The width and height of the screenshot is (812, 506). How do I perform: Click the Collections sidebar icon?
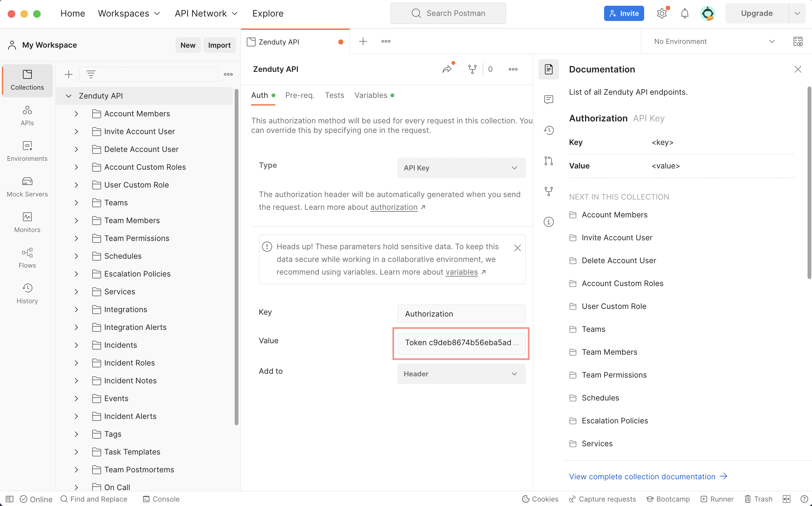pos(27,79)
